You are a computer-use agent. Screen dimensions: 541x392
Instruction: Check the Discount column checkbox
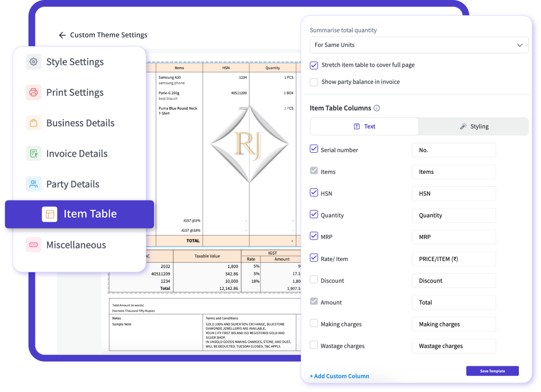coord(314,279)
